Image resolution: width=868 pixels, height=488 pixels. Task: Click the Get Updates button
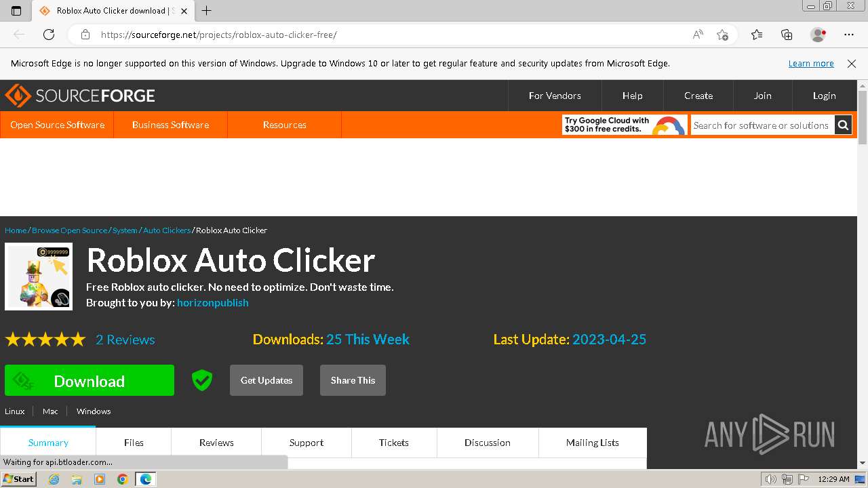[x=267, y=380]
